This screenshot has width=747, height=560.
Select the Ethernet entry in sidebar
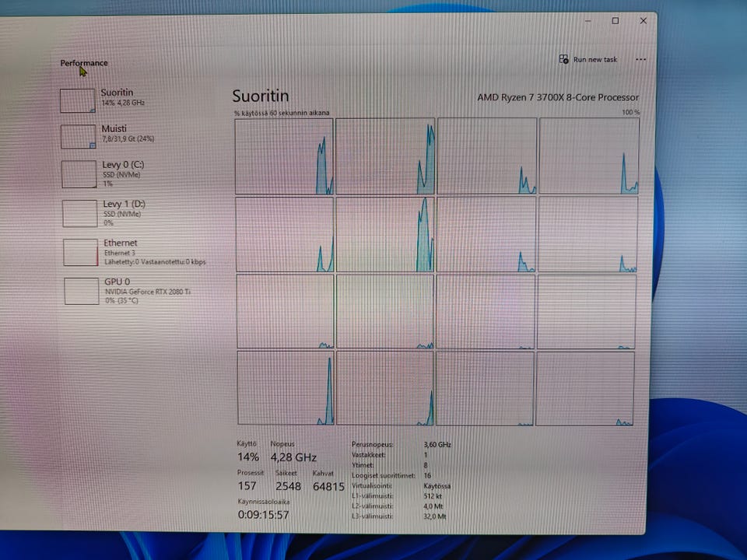(x=135, y=252)
